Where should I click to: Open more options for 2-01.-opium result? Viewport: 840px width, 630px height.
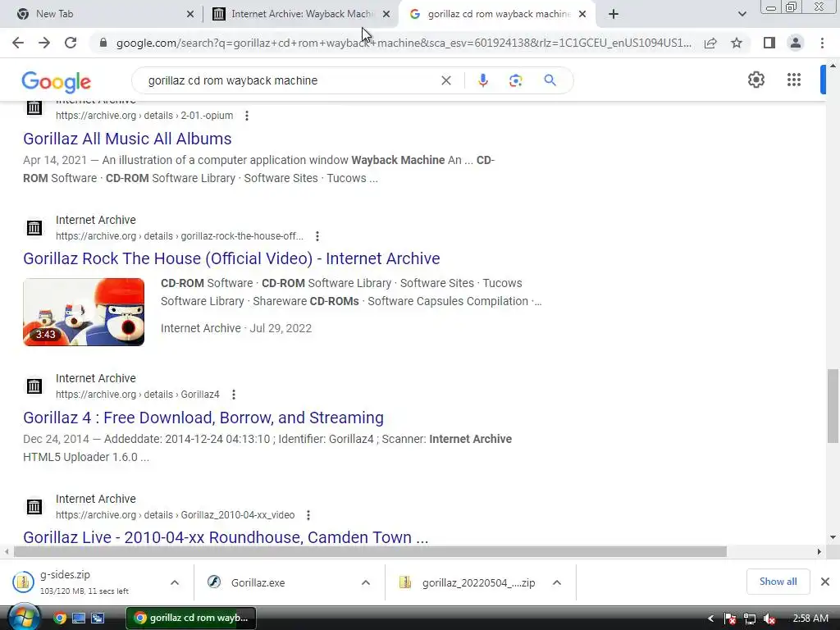coord(246,116)
